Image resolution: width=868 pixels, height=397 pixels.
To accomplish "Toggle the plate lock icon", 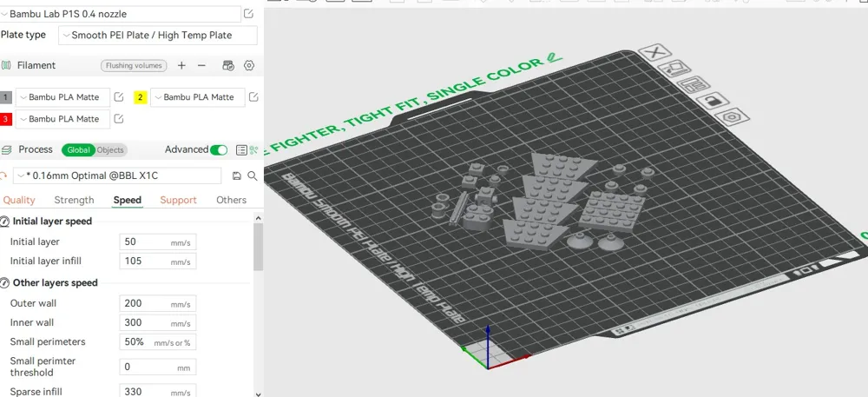I will pyautogui.click(x=713, y=101).
